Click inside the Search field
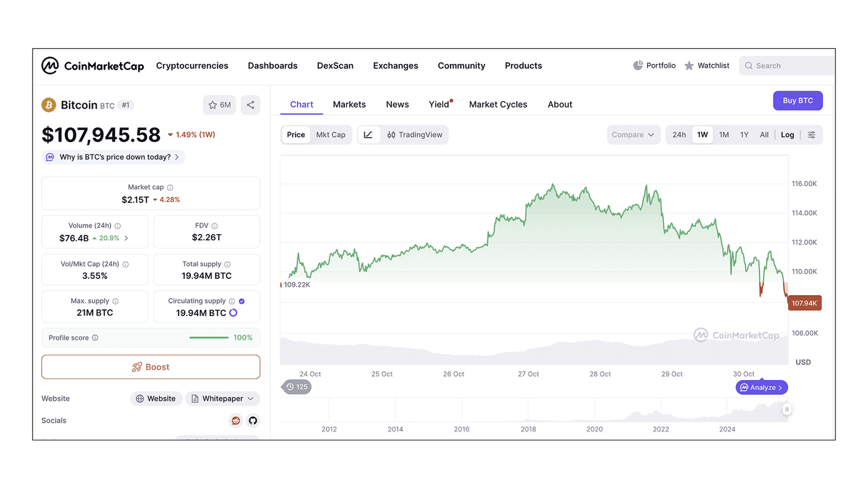Screen dimensions: 868x488 pyautogui.click(x=785, y=65)
